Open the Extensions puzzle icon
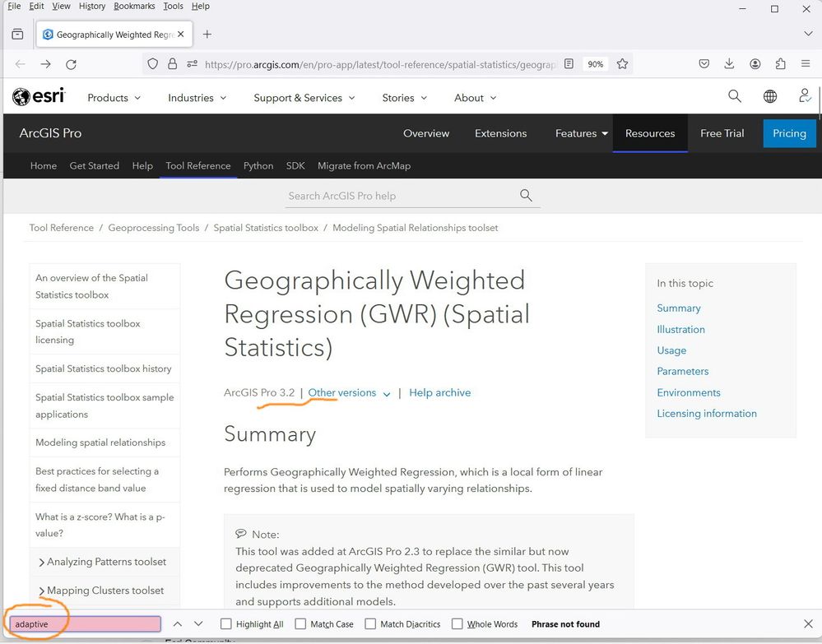The image size is (822, 644). (x=781, y=64)
